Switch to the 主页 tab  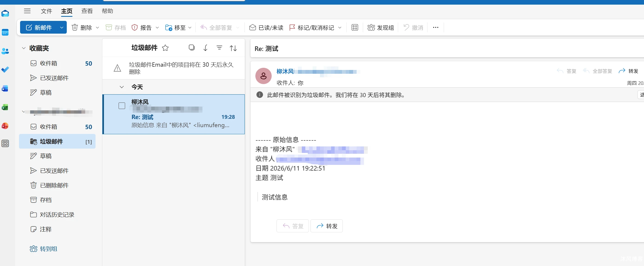pos(67,11)
